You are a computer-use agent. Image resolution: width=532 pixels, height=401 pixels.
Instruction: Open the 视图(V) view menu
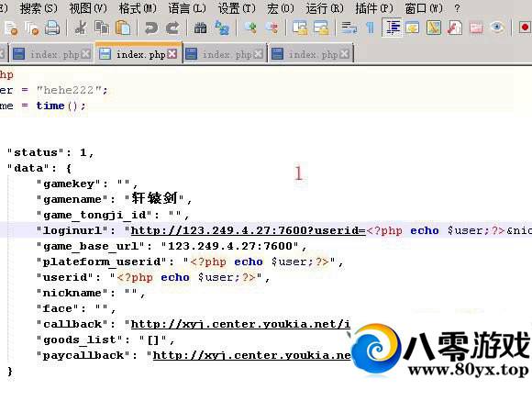(88, 8)
